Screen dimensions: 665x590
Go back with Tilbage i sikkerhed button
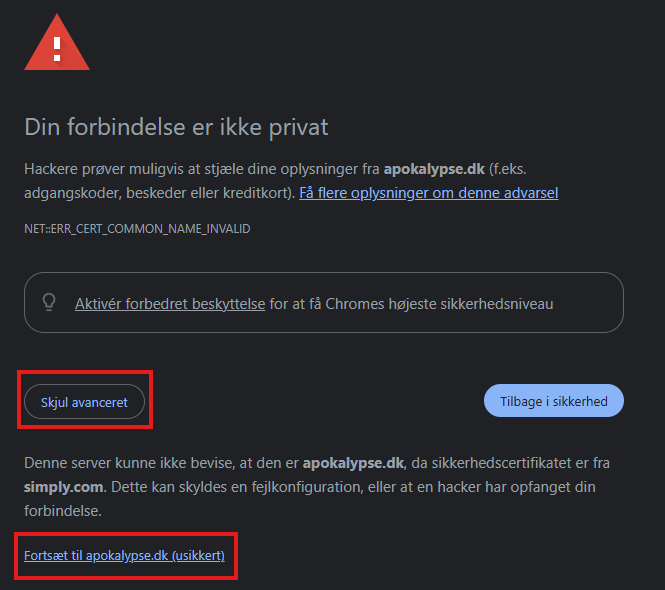(x=553, y=401)
